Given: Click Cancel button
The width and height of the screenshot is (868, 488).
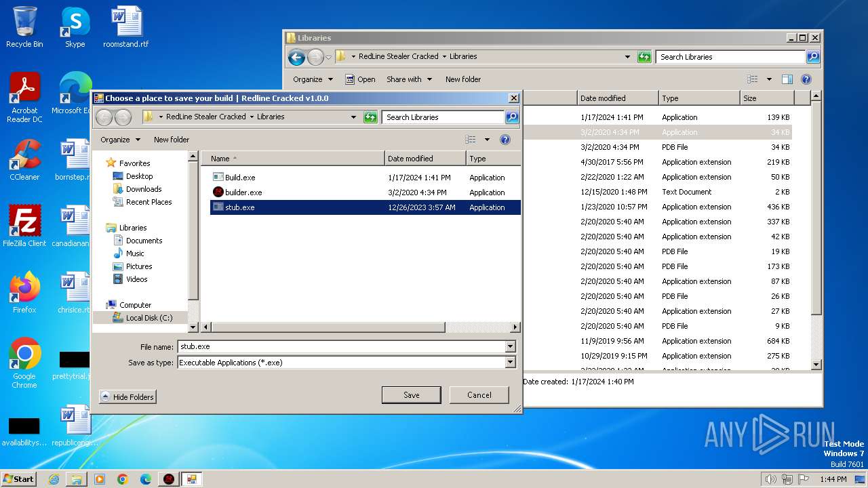Looking at the screenshot, I should pos(479,395).
